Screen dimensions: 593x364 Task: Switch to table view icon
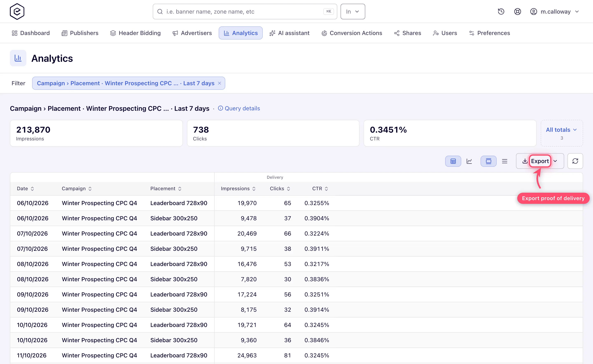453,161
